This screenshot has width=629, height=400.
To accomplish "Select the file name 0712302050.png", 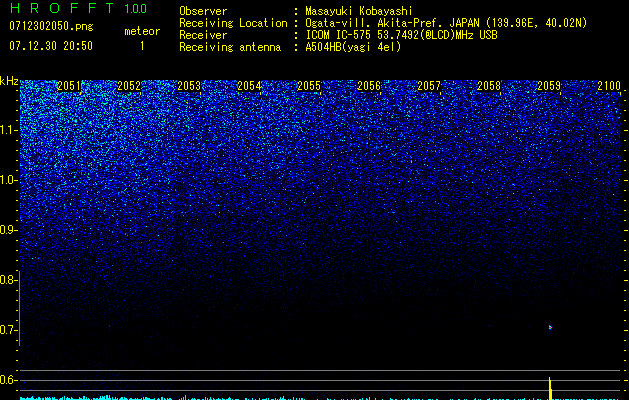I will coord(51,26).
